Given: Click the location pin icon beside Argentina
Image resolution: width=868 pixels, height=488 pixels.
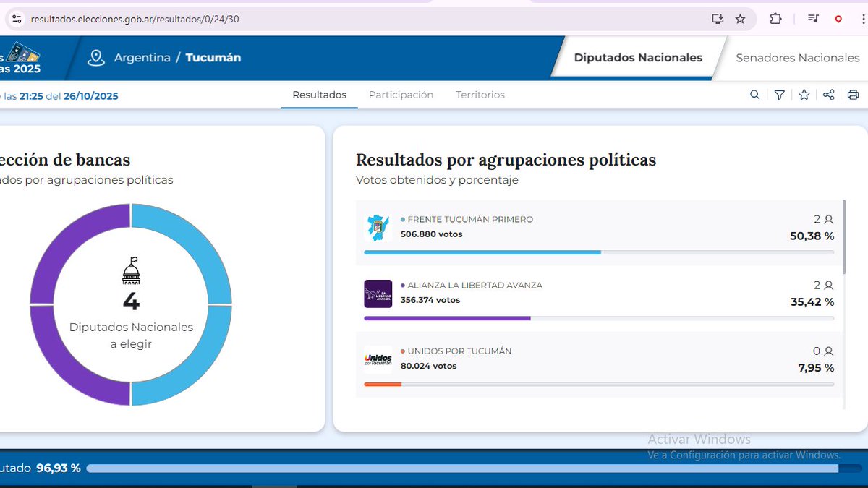Looking at the screenshot, I should [x=96, y=58].
